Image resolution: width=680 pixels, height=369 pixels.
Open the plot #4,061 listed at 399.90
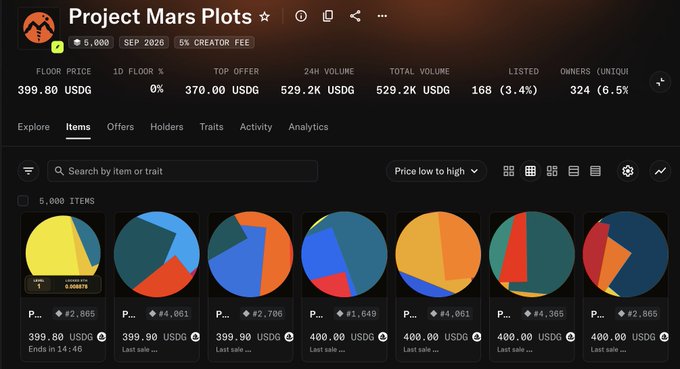[x=157, y=255]
